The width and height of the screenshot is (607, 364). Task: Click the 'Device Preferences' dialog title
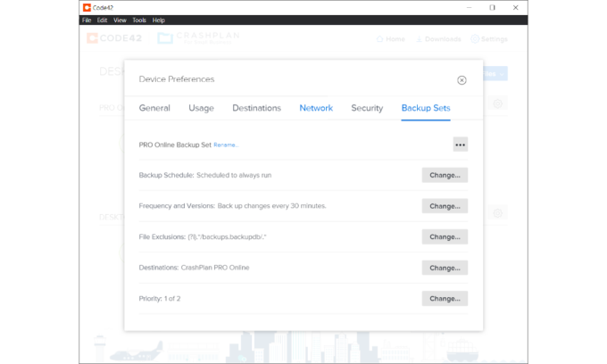177,79
